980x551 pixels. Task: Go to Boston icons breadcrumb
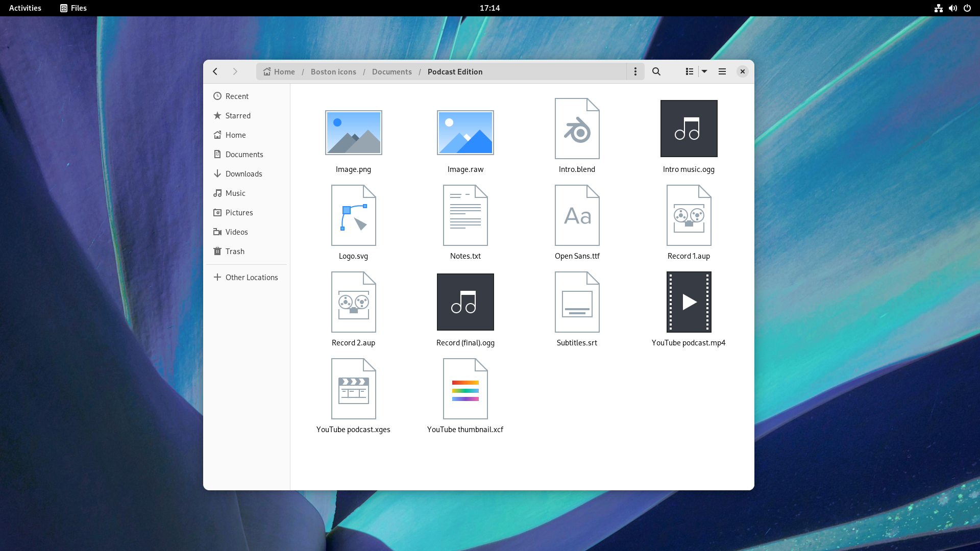pos(333,72)
